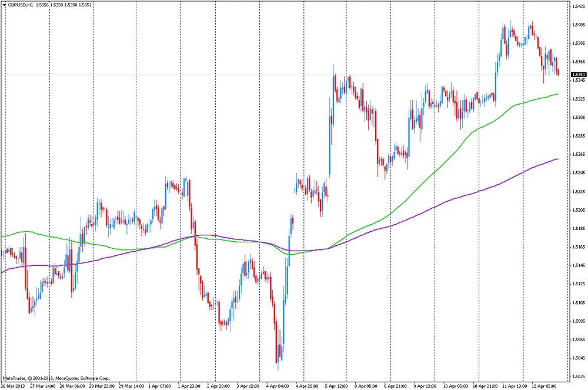Image resolution: width=588 pixels, height=390 pixels.
Task: Click the 29 Mar 14:00 time label
Action: (131, 386)
